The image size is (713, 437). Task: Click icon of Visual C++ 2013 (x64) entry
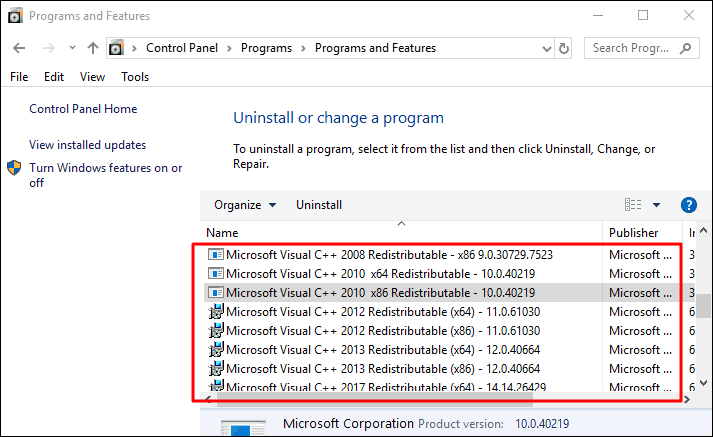tap(216, 350)
